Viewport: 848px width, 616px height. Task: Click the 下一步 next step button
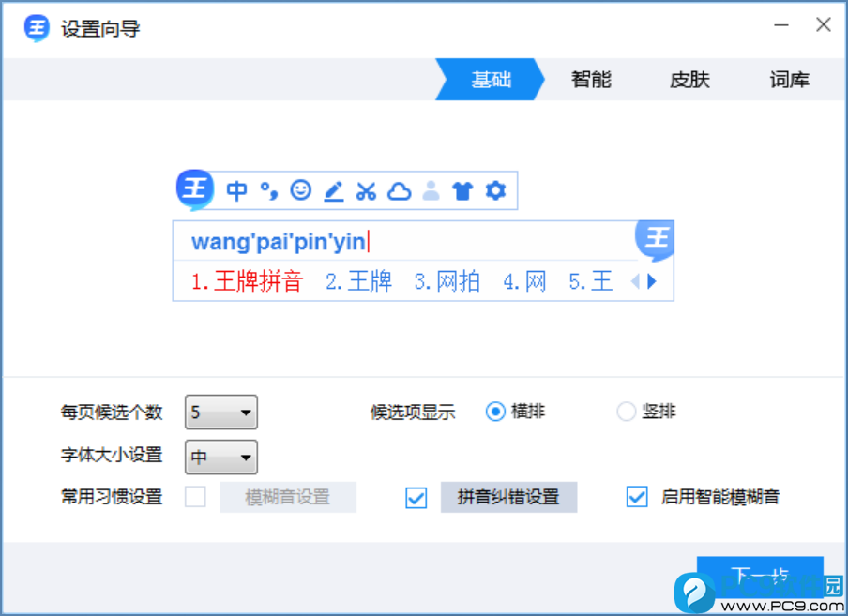pos(760,576)
